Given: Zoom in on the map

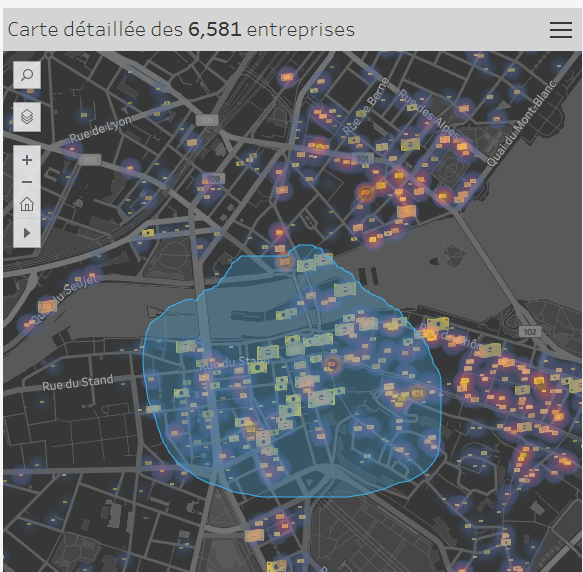Looking at the screenshot, I should point(27,160).
